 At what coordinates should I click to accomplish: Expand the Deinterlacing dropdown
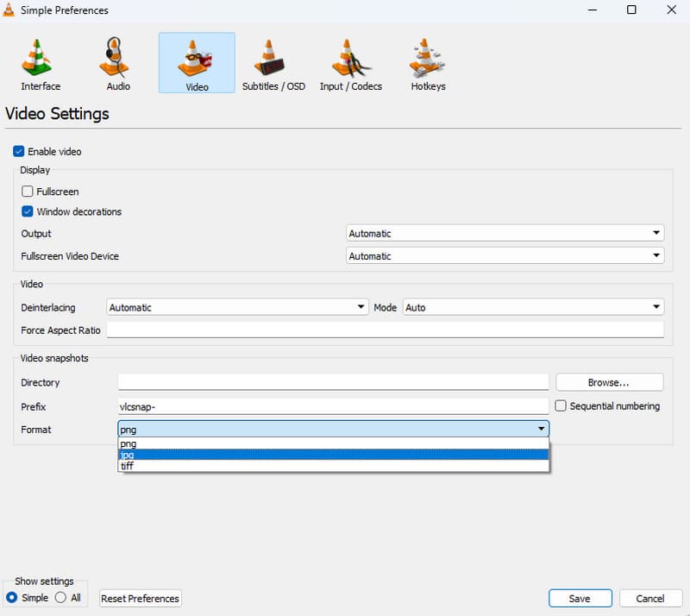coord(237,307)
